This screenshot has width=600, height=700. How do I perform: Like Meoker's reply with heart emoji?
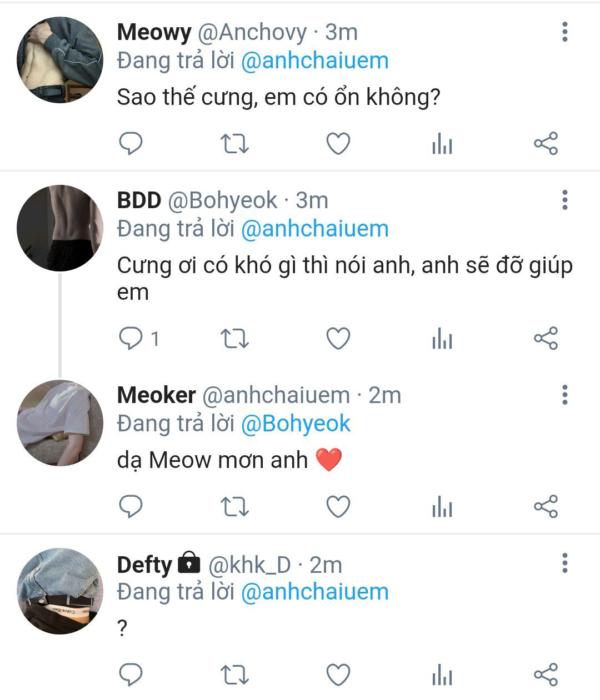pyautogui.click(x=338, y=507)
